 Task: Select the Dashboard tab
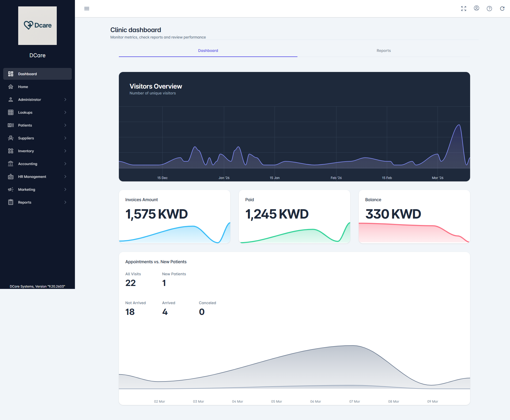tap(208, 51)
